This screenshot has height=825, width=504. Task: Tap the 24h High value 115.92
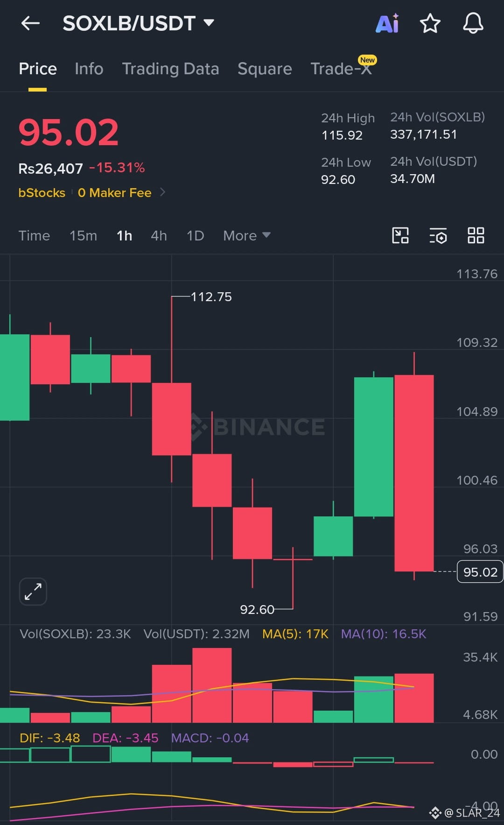coord(342,135)
